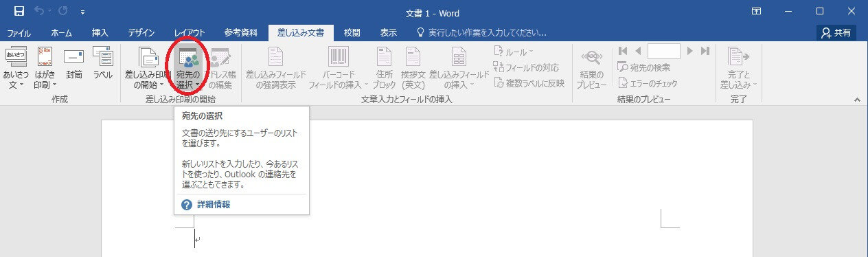Viewport: 868px width, 257px height.
Task: Click the help icon beside 詳細情報
Action: point(187,205)
